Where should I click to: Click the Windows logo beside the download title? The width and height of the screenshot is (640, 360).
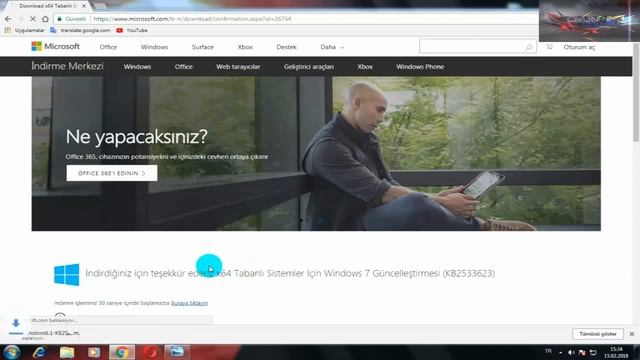click(67, 274)
